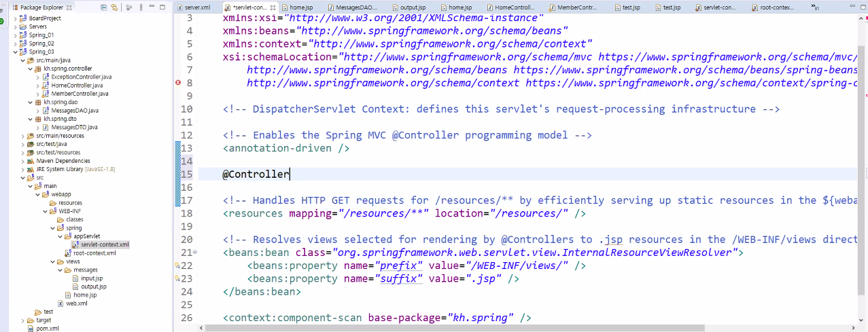868x332 pixels.
Task: Collapse the kh.spring.dto package
Action: (30, 119)
